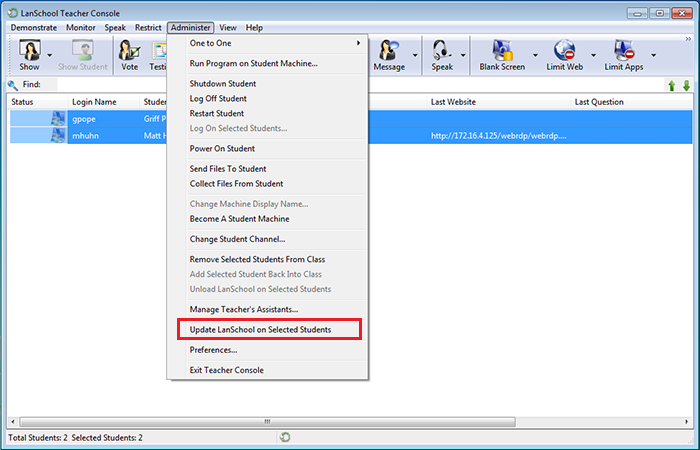Screen dimensions: 700x450
Task: Click the Show toolbar icon
Action: pos(29,55)
